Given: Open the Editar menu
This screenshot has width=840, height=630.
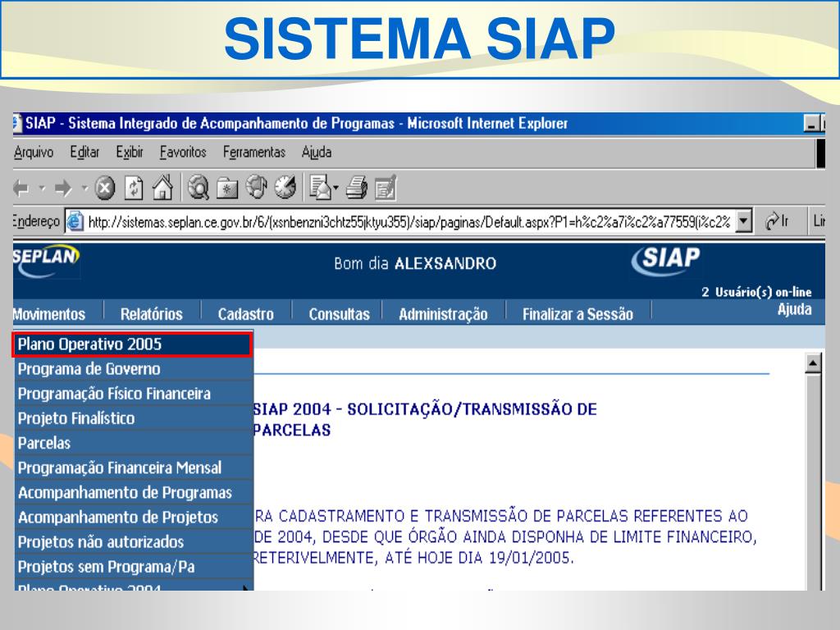Looking at the screenshot, I should point(84,152).
